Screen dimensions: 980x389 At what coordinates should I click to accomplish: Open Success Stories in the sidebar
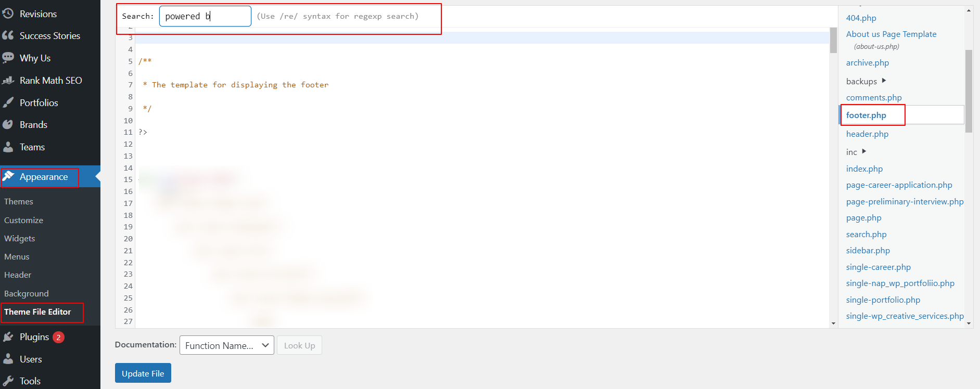point(50,35)
